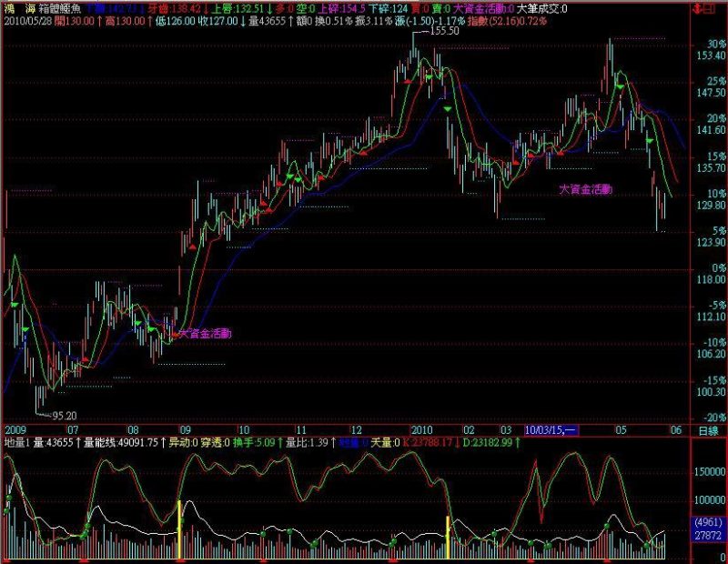Click the red box icon at top right
Image resolution: width=728 pixels, height=564 pixels.
[709, 8]
